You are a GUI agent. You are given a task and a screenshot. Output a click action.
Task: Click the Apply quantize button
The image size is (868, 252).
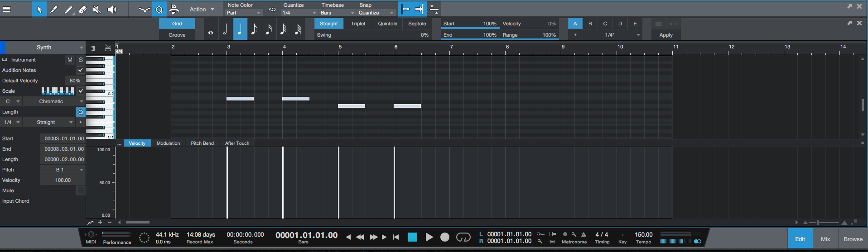(x=666, y=35)
